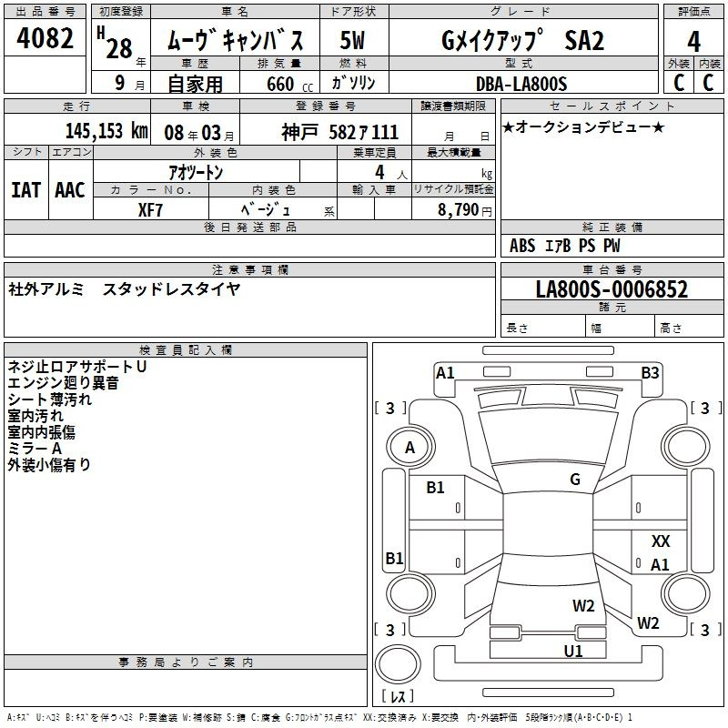Viewport: 728px width, 728px height.
Task: Select vehicle inspection date 08年03月
Action: pyautogui.click(x=199, y=133)
